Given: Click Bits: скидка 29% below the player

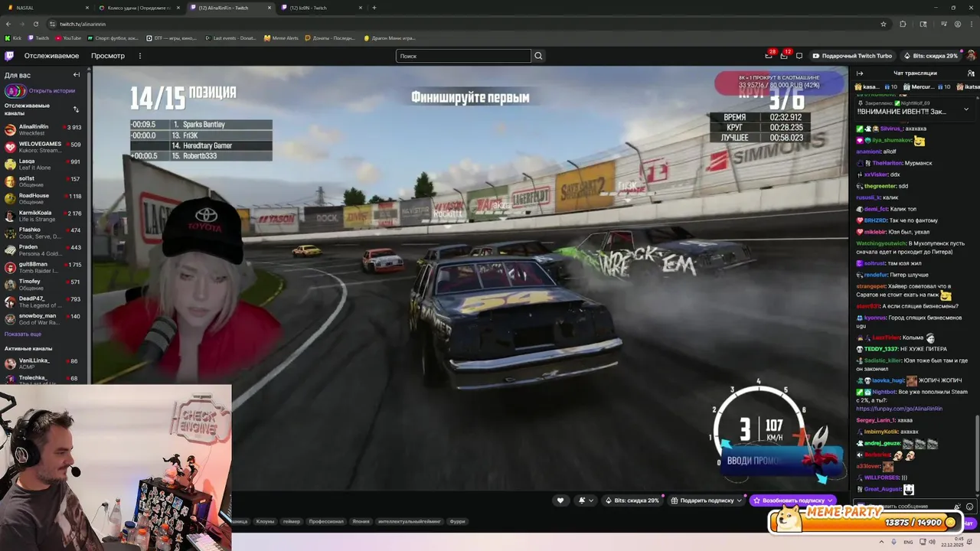Looking at the screenshot, I should point(632,500).
